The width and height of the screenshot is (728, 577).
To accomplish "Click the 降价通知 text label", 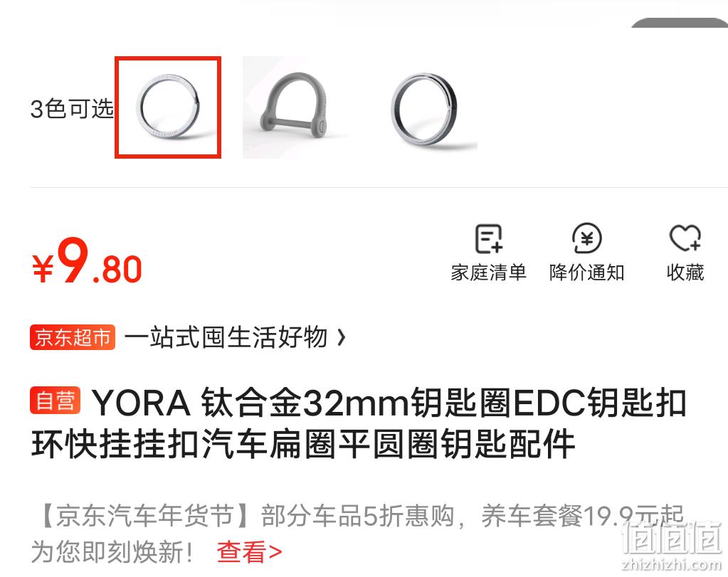I will point(587,272).
